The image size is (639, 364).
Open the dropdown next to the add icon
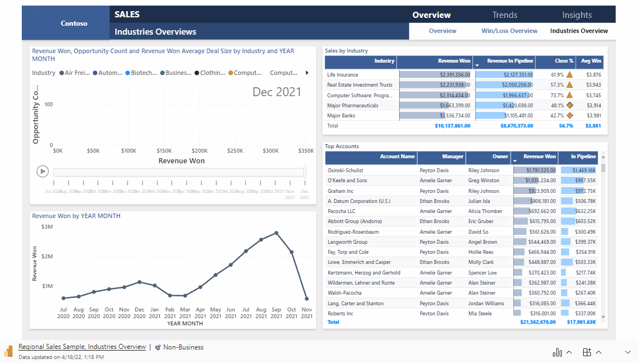point(597,352)
